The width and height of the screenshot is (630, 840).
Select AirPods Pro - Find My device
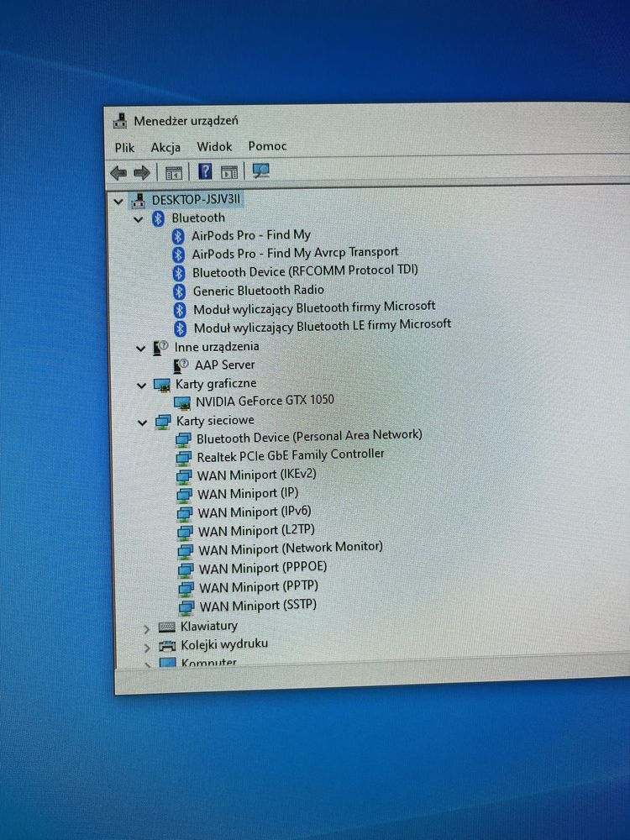click(251, 235)
